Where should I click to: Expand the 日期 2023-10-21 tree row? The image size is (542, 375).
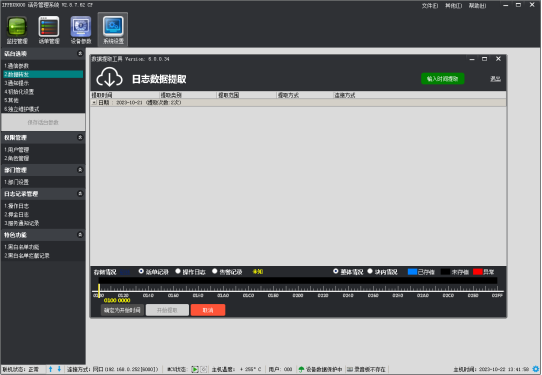point(94,103)
